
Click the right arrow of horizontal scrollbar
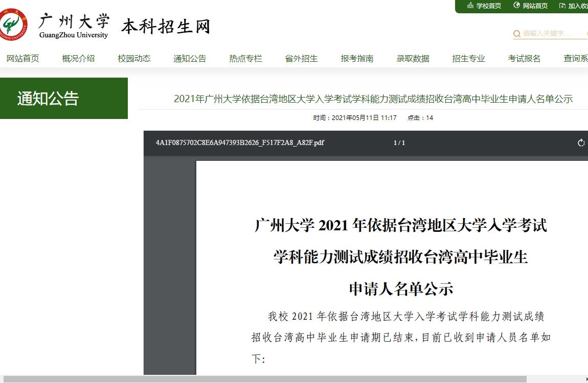coord(586,379)
